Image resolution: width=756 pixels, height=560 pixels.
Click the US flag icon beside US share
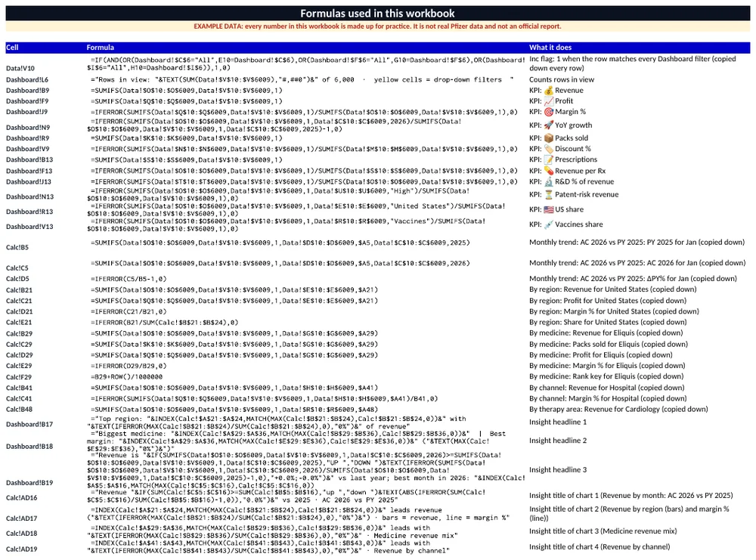pyautogui.click(x=549, y=209)
